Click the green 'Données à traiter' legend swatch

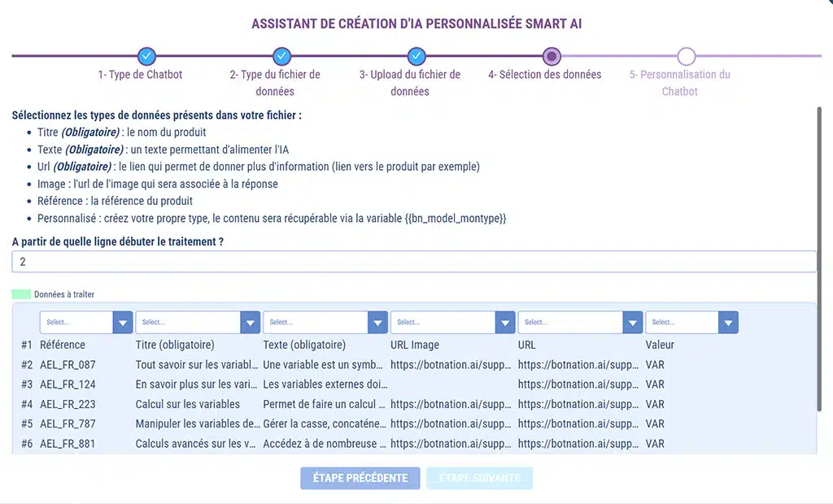tap(21, 294)
